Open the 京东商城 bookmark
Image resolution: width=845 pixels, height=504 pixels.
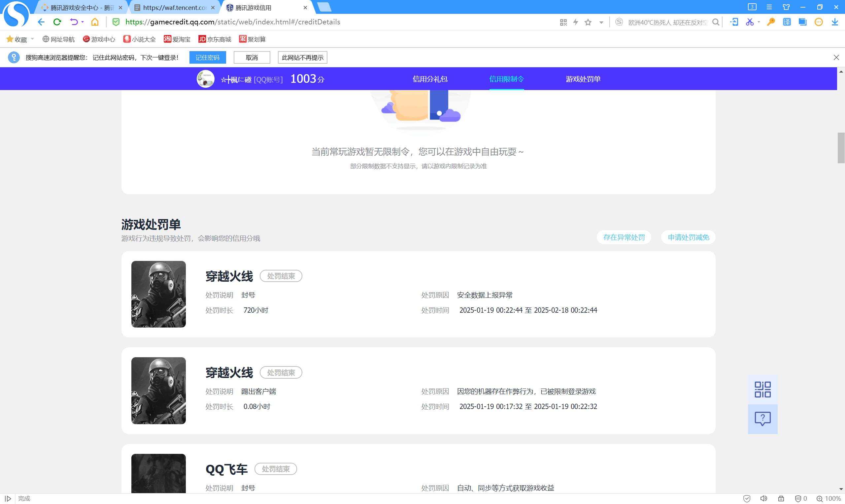(215, 39)
